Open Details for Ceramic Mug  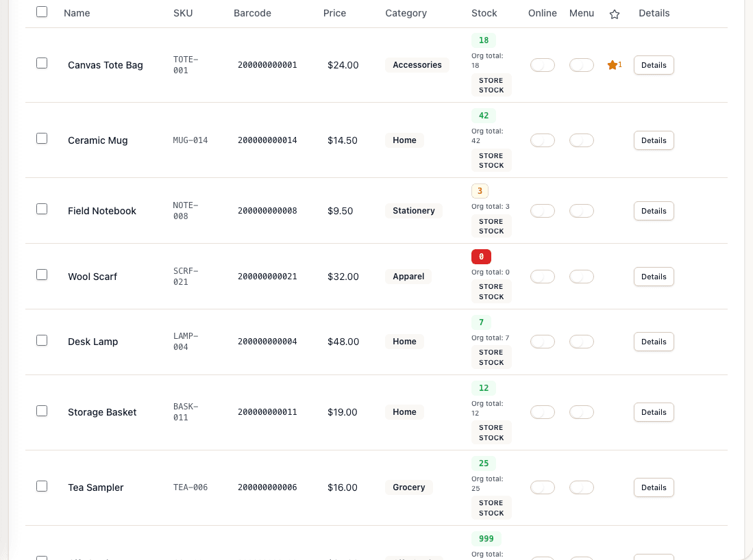tap(654, 140)
